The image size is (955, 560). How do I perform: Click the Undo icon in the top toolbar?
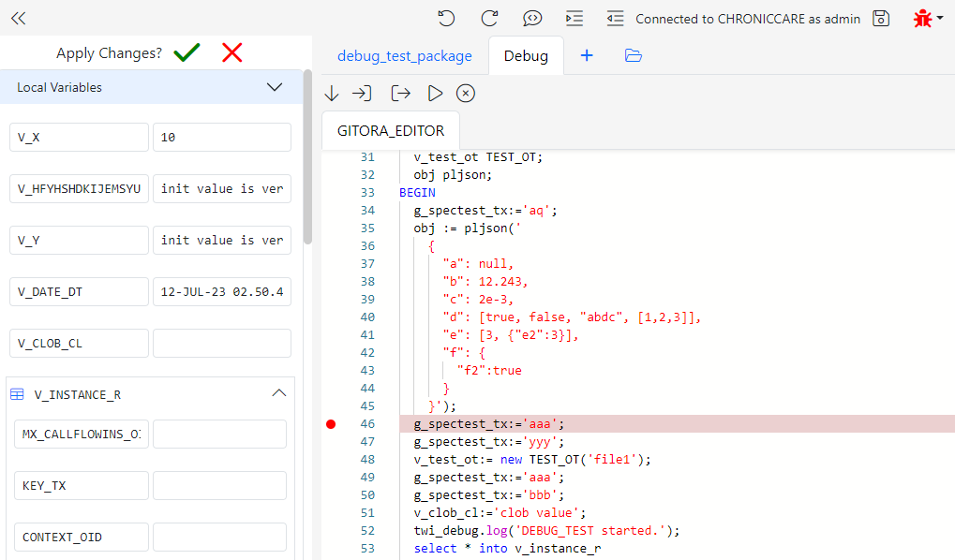pyautogui.click(x=446, y=18)
